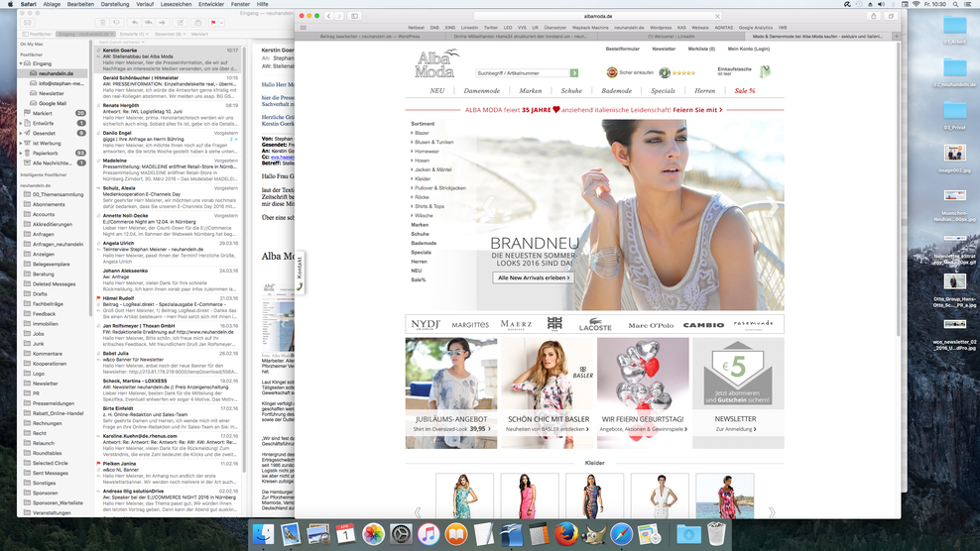Open Photos from the Dock
980x551 pixels.
point(373,535)
